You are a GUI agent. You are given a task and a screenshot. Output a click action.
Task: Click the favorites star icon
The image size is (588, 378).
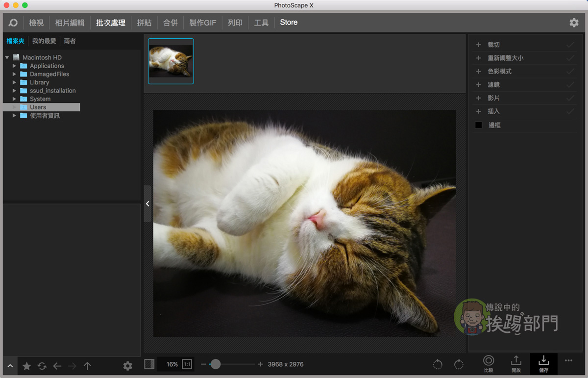pos(27,366)
